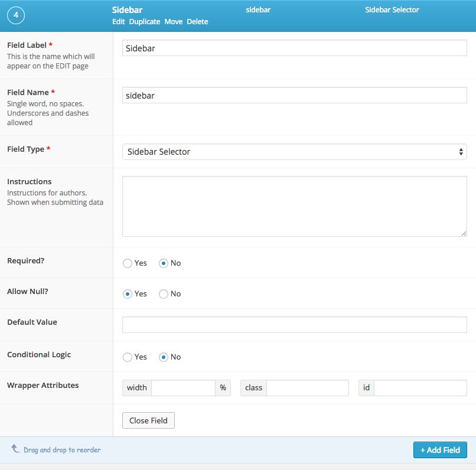Select No for Required

164,263
